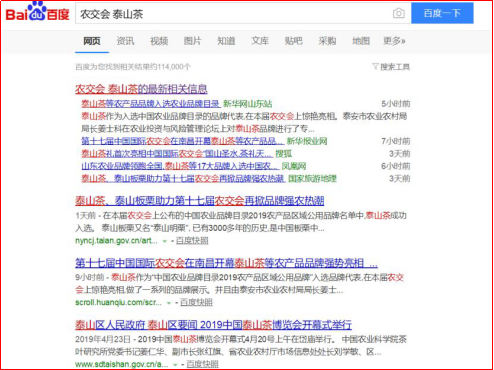The height and width of the screenshot is (370, 494).
Task: Open 搜狐 news link 泰山茶礼首次亮相
Action: (x=177, y=153)
